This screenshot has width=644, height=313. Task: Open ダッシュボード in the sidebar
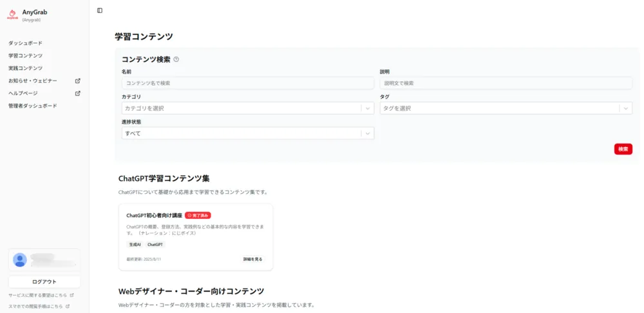pos(26,43)
